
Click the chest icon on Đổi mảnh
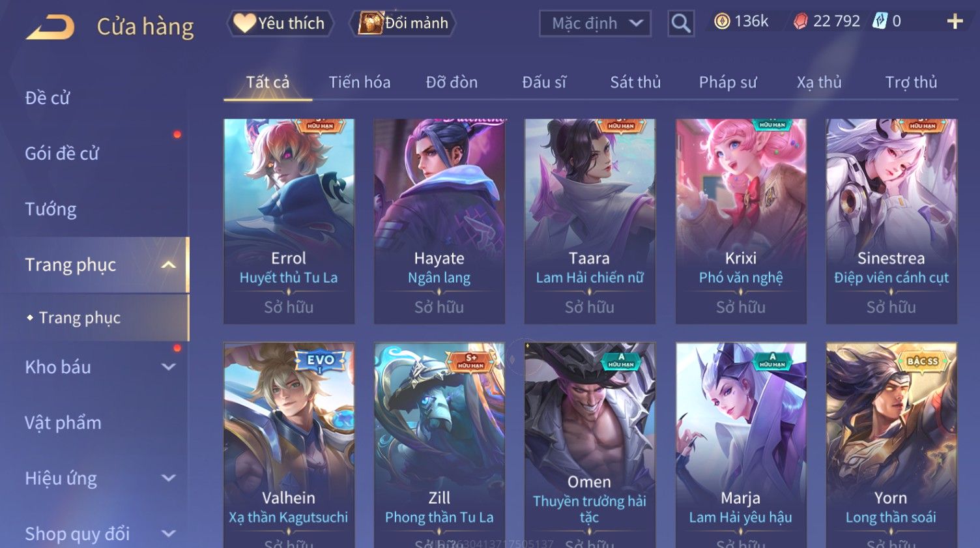point(371,23)
